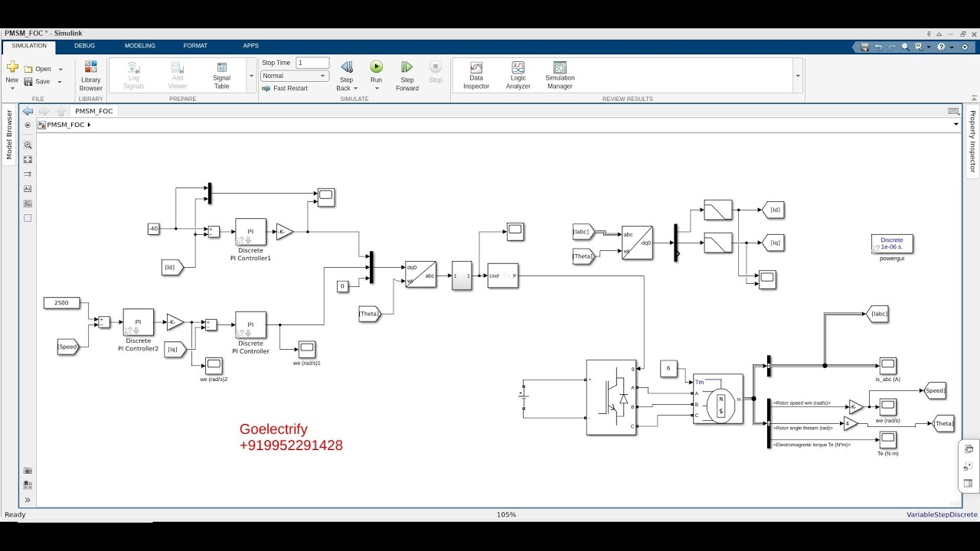980x551 pixels.
Task: Click the Area box tool in palette
Action: coord(28,218)
